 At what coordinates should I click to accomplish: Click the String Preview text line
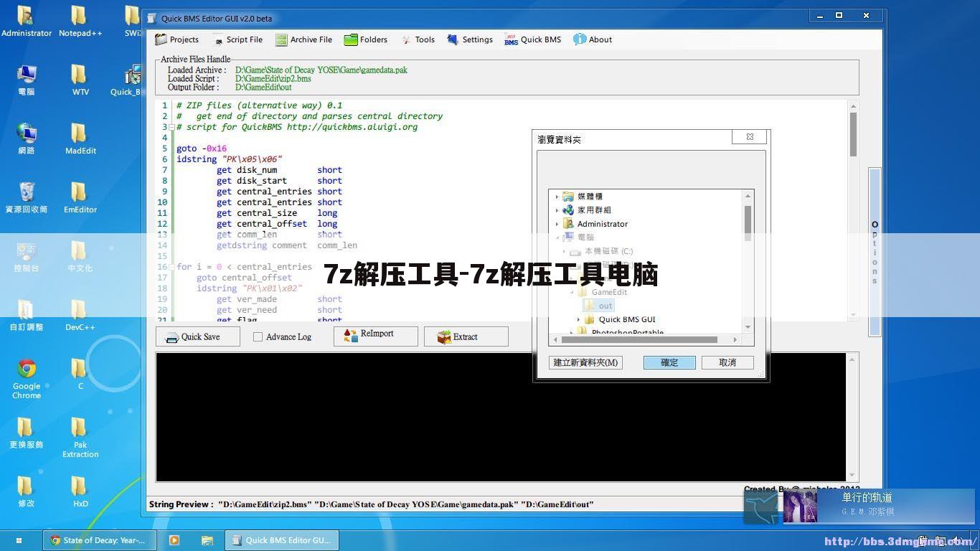pyautogui.click(x=371, y=504)
